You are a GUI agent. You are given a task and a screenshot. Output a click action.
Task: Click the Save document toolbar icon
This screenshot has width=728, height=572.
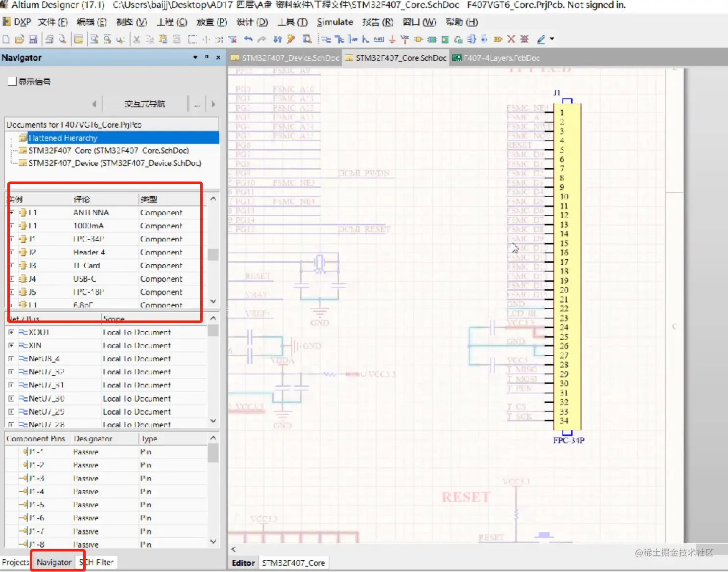[x=33, y=40]
